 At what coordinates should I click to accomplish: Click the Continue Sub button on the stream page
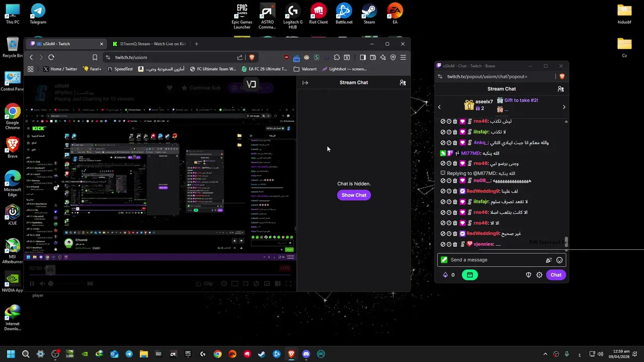tap(200, 88)
